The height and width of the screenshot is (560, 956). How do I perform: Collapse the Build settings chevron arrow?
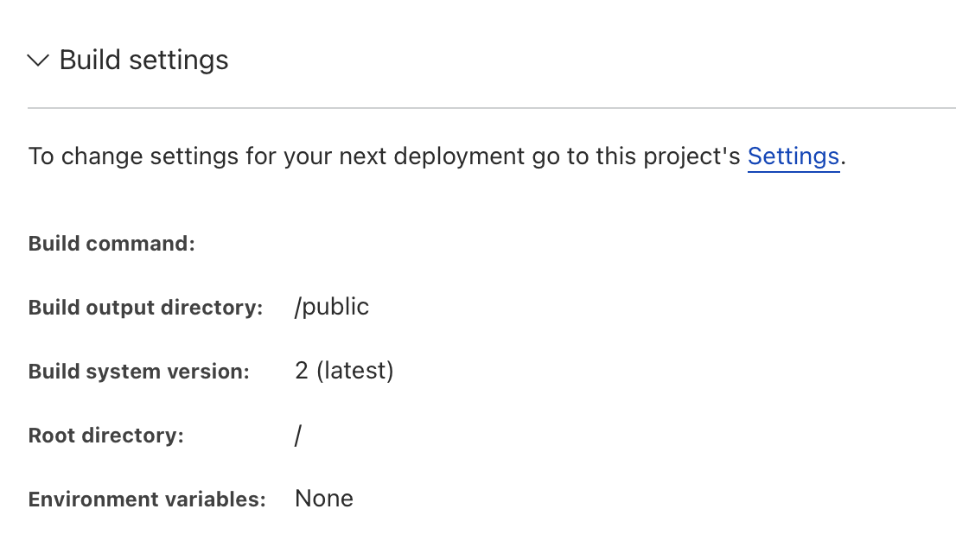coord(39,60)
